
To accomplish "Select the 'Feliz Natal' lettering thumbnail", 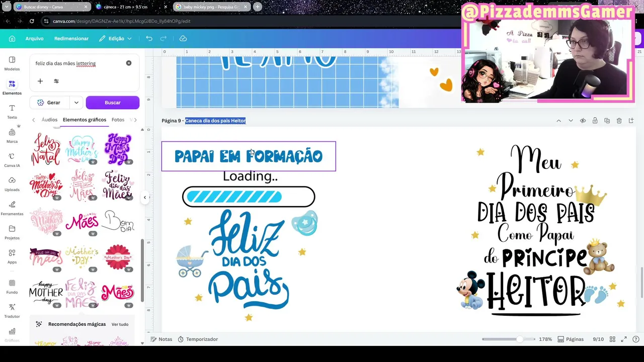I will tap(46, 149).
